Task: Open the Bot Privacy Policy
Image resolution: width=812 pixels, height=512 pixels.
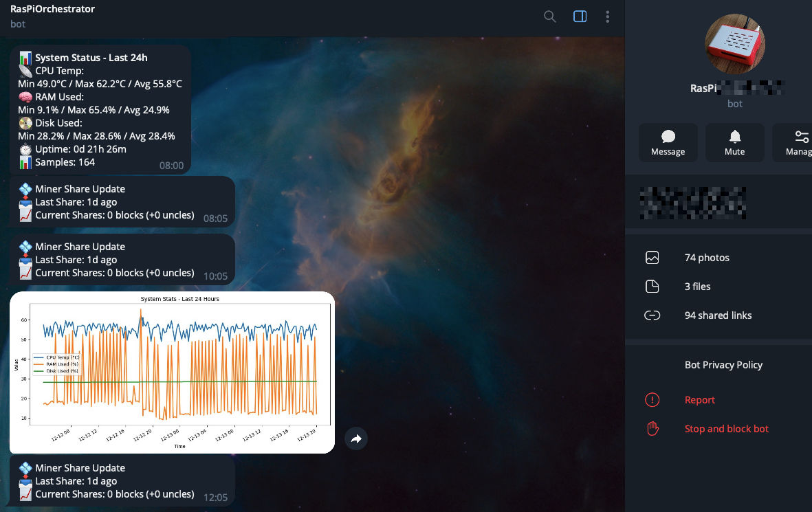Action: 723,365
